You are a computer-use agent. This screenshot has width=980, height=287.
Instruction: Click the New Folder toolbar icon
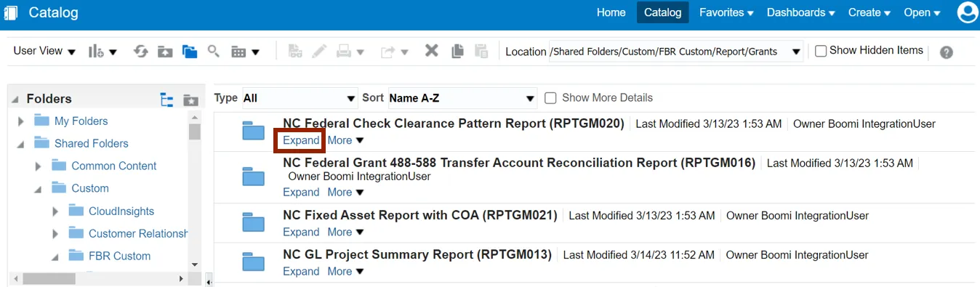point(165,52)
